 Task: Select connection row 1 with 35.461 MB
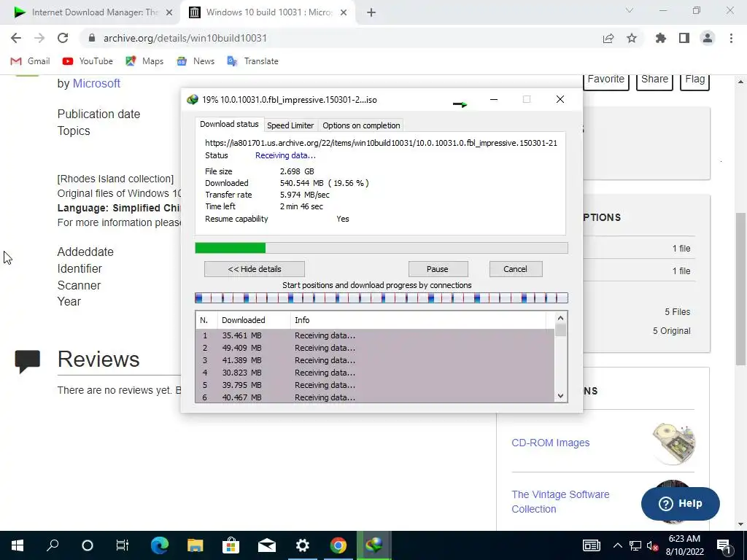[375, 335]
